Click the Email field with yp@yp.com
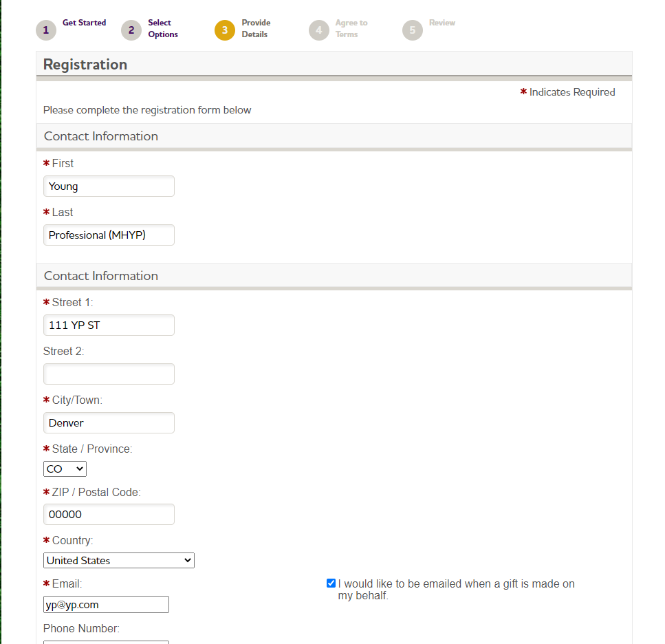 pos(106,605)
